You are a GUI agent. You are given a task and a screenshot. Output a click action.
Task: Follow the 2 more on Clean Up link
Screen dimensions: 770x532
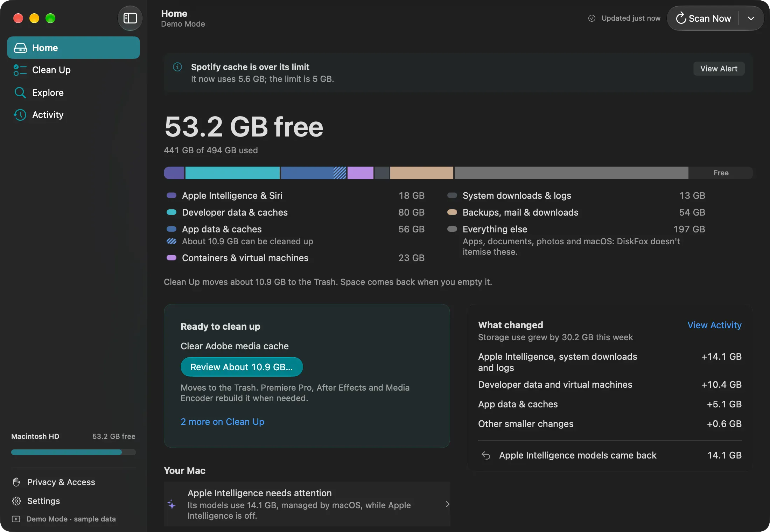click(x=222, y=422)
